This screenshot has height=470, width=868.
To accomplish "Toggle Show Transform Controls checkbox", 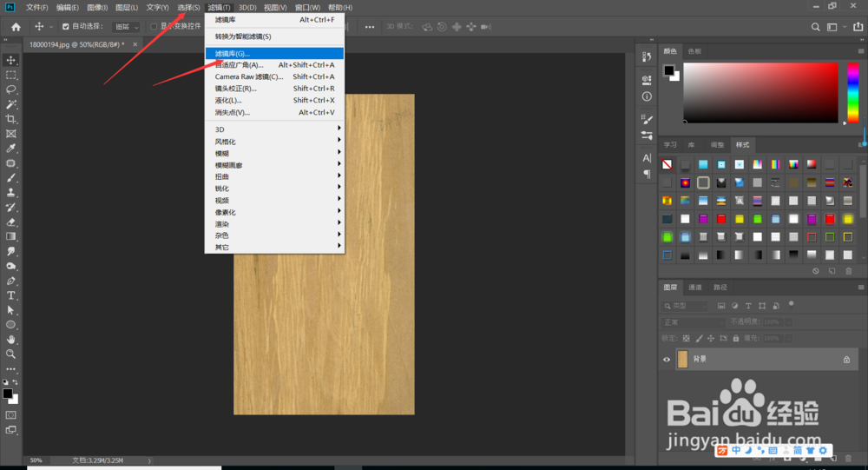I will [x=154, y=27].
